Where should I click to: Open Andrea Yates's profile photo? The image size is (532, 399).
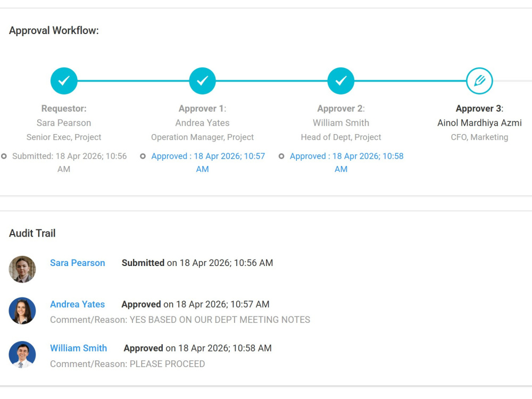22,311
